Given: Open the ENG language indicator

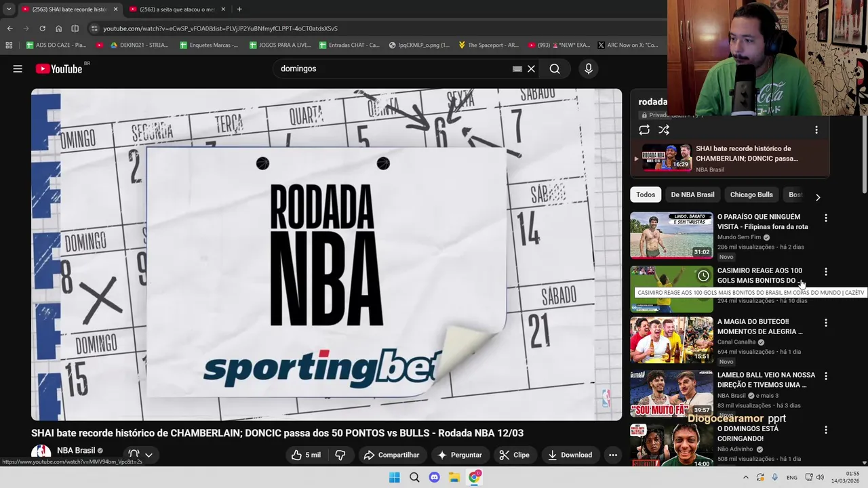Looking at the screenshot, I should point(792,477).
